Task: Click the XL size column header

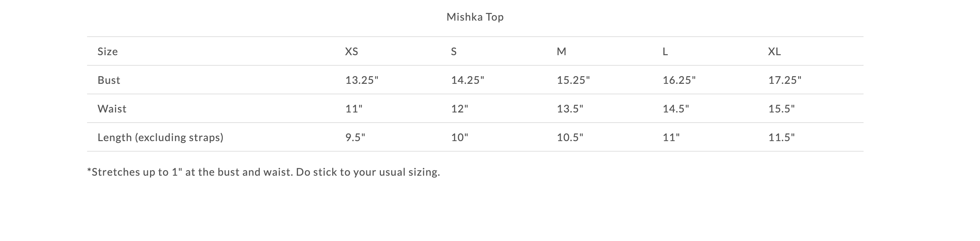Action: 775,51
